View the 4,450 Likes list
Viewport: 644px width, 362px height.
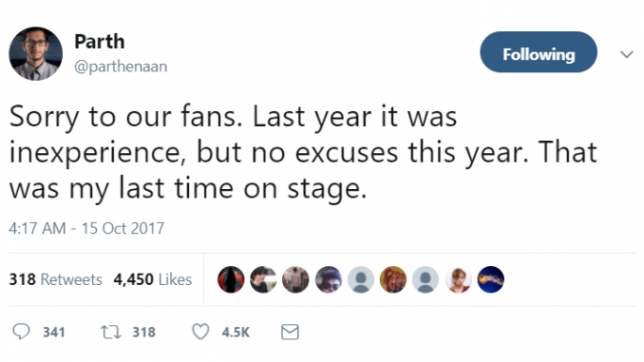tap(153, 279)
